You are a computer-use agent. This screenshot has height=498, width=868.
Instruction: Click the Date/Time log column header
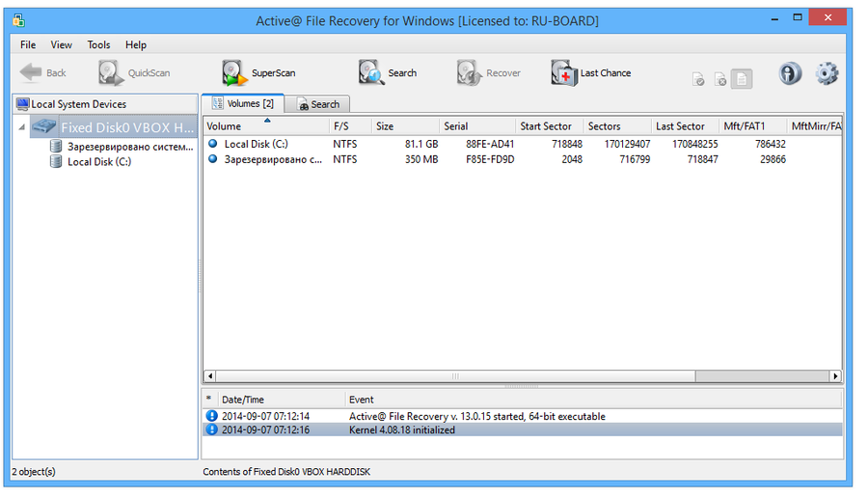tap(281, 400)
